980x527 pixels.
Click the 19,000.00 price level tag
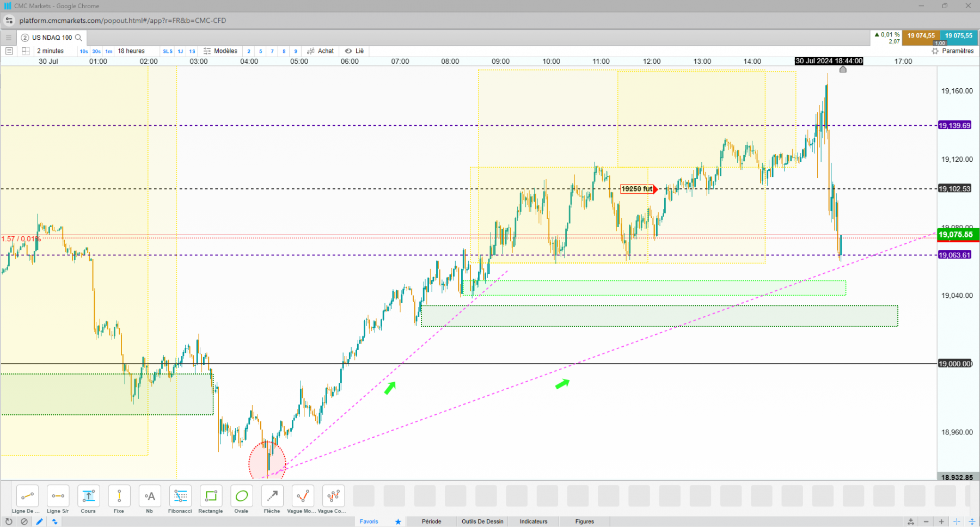point(954,364)
